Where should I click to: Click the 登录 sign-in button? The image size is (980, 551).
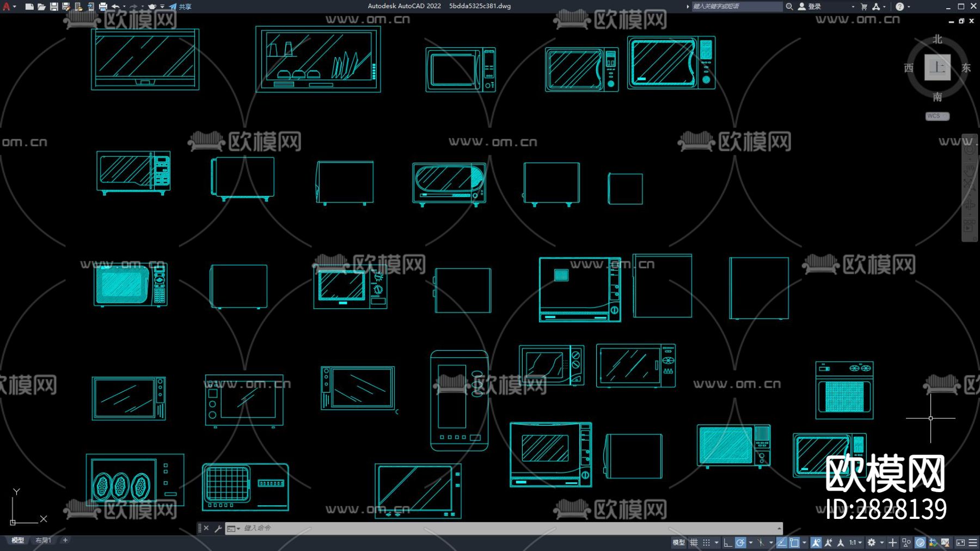click(x=810, y=7)
